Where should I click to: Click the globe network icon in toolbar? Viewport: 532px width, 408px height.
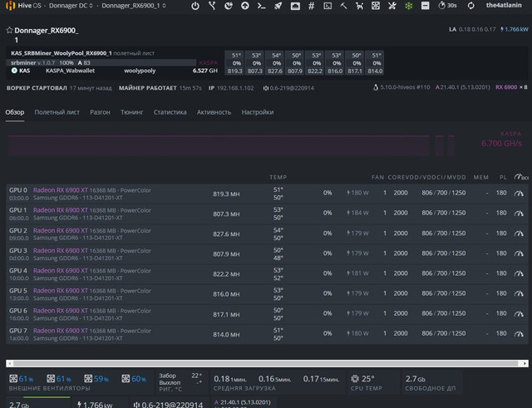pos(229,6)
